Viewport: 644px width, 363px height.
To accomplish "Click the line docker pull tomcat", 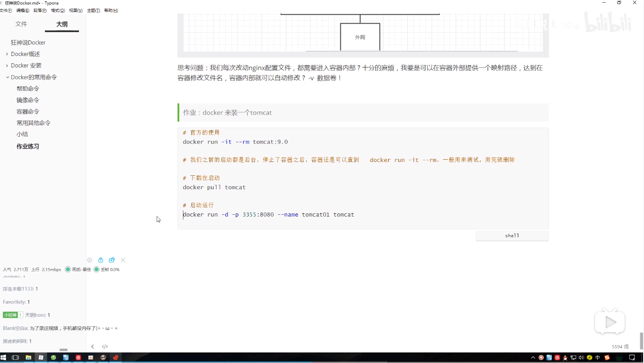I will click(x=214, y=187).
